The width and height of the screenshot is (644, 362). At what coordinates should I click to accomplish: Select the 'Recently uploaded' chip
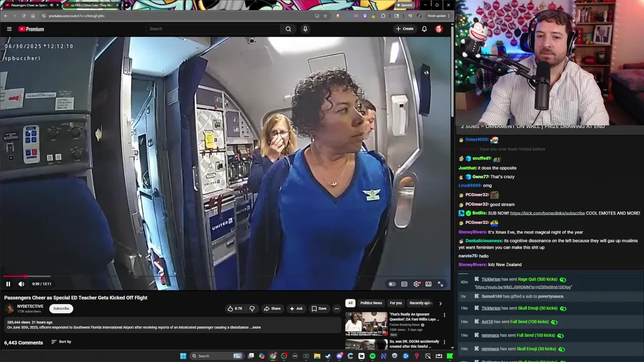(421, 303)
